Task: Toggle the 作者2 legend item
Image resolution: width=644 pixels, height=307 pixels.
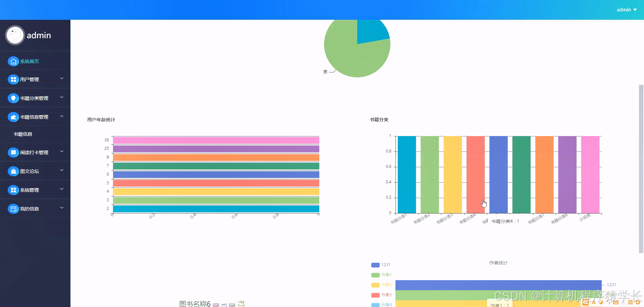Action: (x=381, y=285)
